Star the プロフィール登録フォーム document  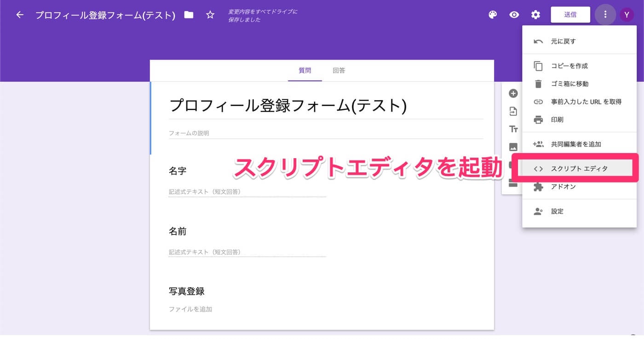210,15
